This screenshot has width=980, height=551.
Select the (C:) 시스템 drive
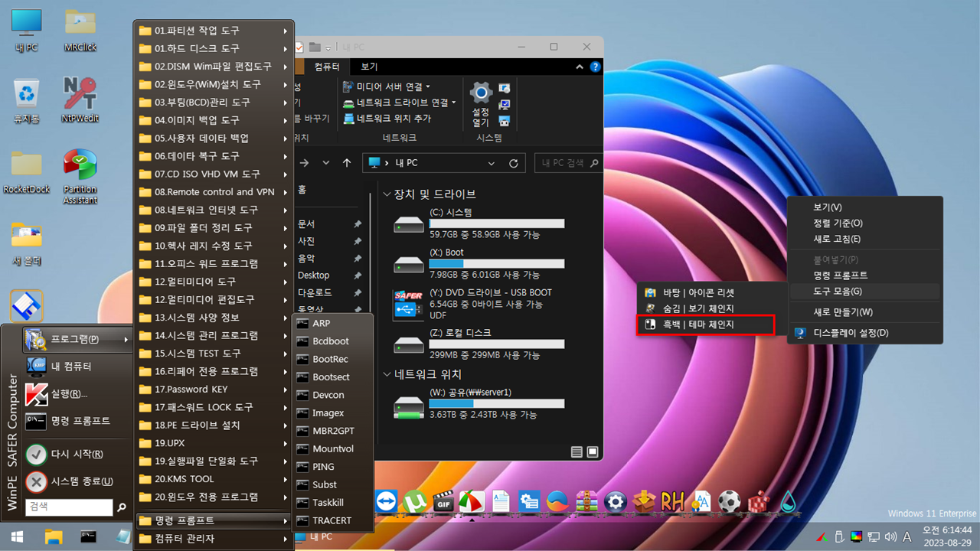479,223
